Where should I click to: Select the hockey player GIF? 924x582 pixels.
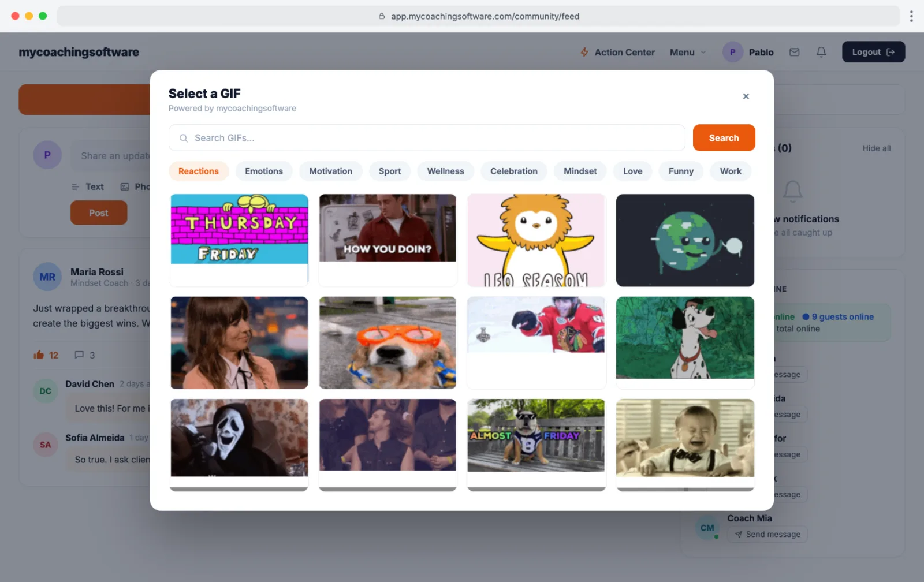[536, 343]
